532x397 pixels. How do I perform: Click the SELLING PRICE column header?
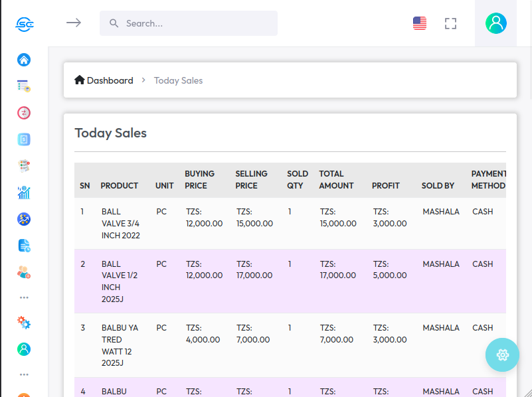251,180
